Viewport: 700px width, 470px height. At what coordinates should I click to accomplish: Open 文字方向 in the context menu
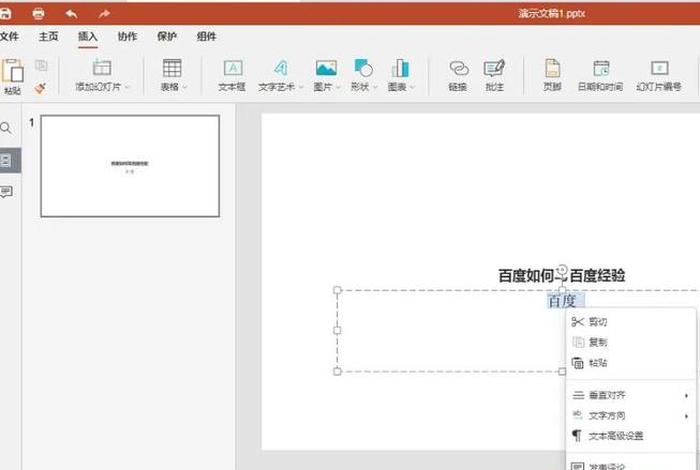tap(631, 416)
